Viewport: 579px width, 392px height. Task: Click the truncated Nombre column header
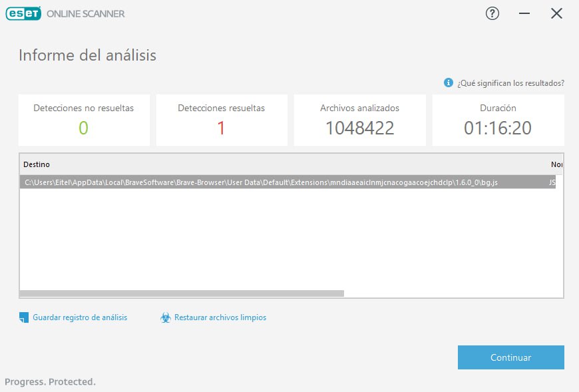(556, 164)
